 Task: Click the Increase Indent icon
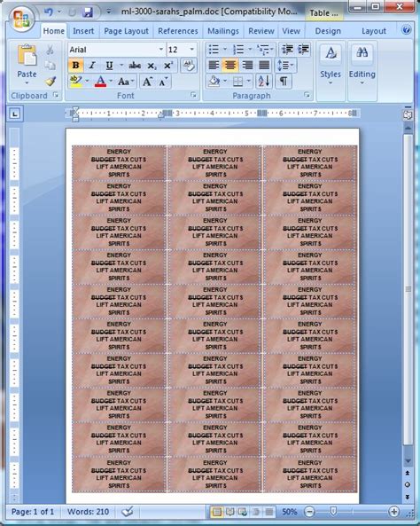click(x=303, y=50)
